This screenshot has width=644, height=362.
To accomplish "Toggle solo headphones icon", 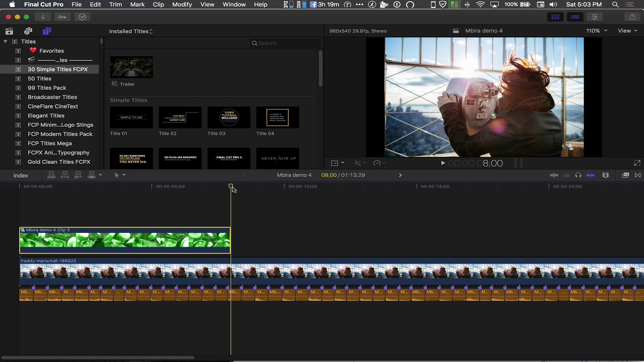I will pos(578,175).
